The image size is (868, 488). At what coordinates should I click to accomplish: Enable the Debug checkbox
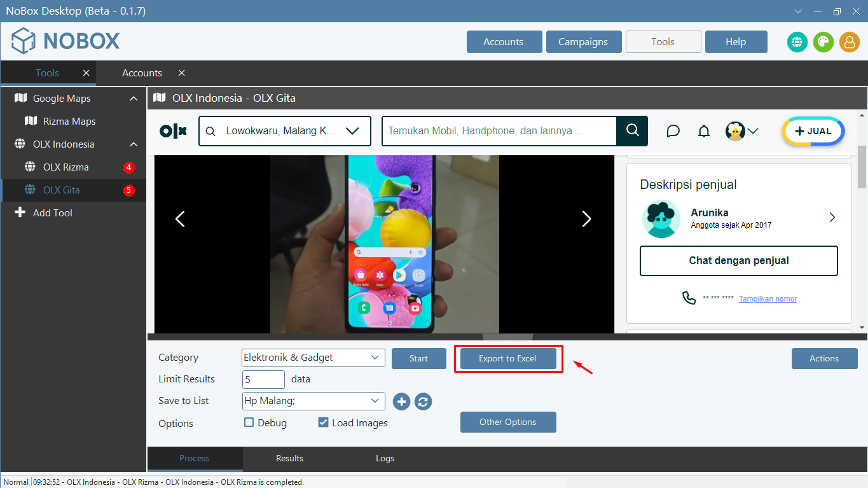[249, 422]
